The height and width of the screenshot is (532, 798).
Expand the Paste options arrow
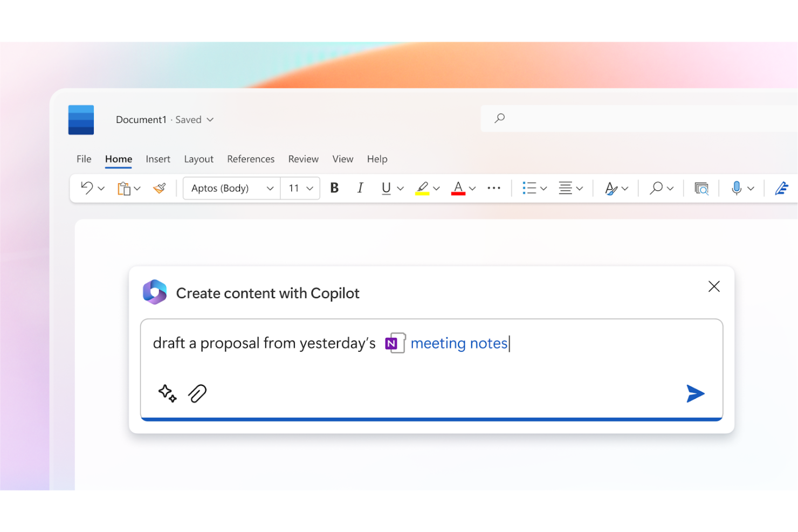coord(137,189)
